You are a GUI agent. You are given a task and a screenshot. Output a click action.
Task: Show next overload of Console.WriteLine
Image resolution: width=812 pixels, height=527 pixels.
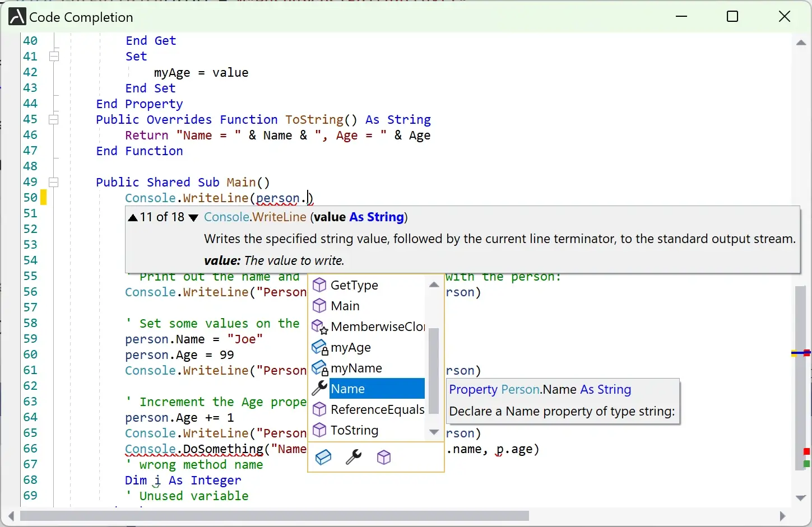pyautogui.click(x=193, y=218)
